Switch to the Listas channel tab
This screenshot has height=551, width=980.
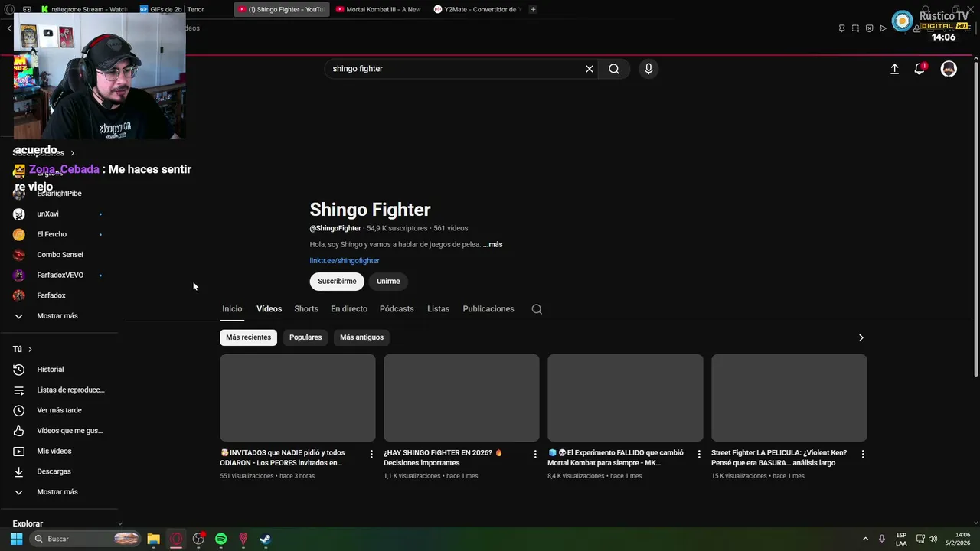(438, 309)
